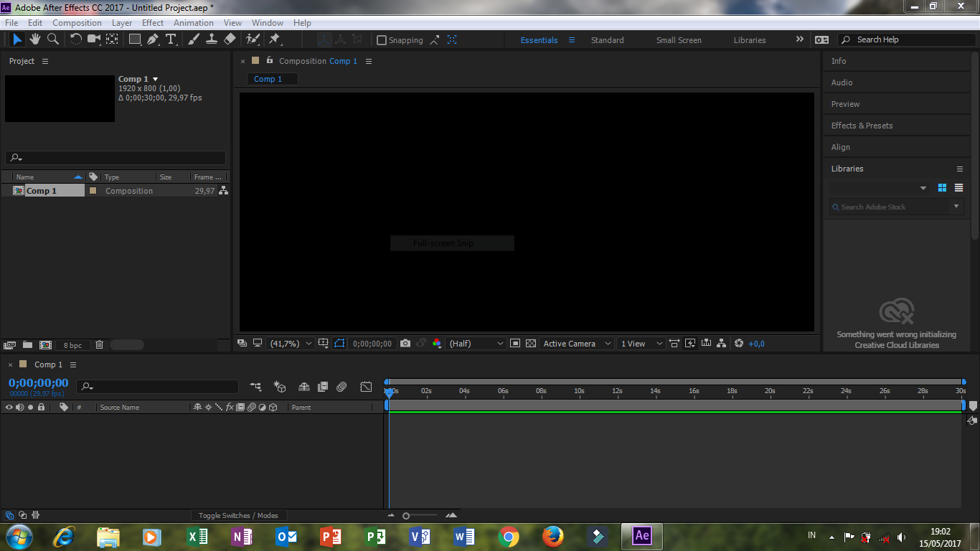980x551 pixels.
Task: Show channel and color management settings
Action: point(437,344)
